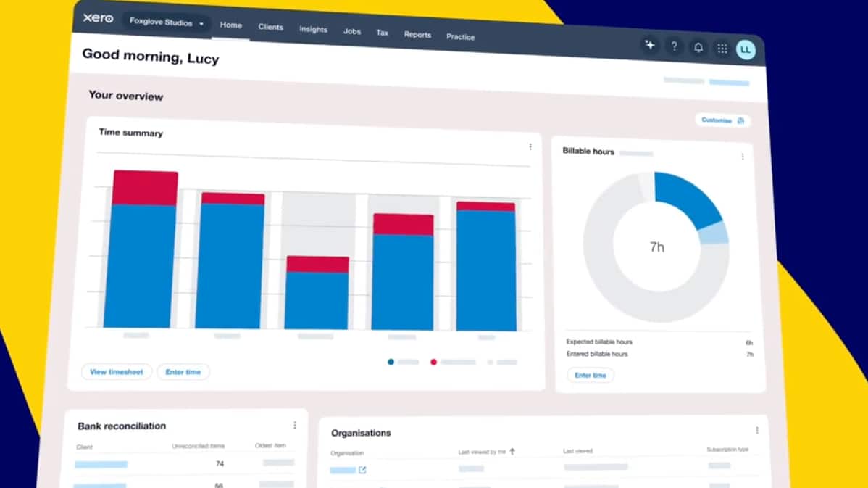Open the app launcher grid icon
868x488 pixels.
click(x=722, y=49)
